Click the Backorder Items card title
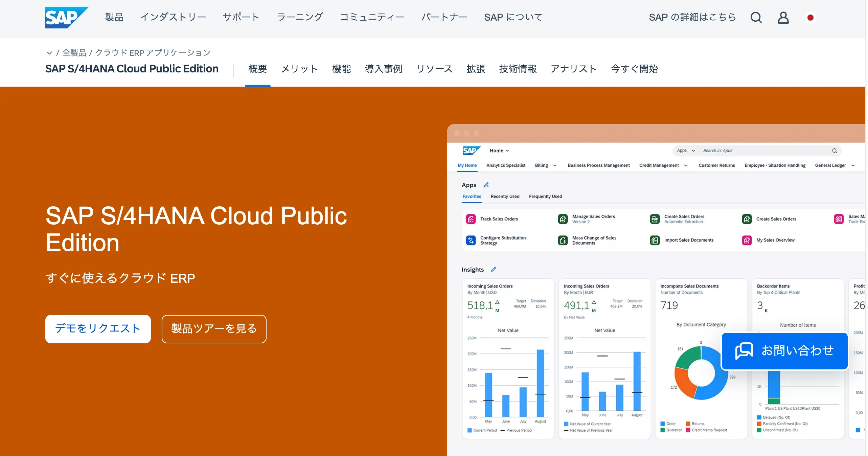The height and width of the screenshot is (456, 868). (773, 286)
